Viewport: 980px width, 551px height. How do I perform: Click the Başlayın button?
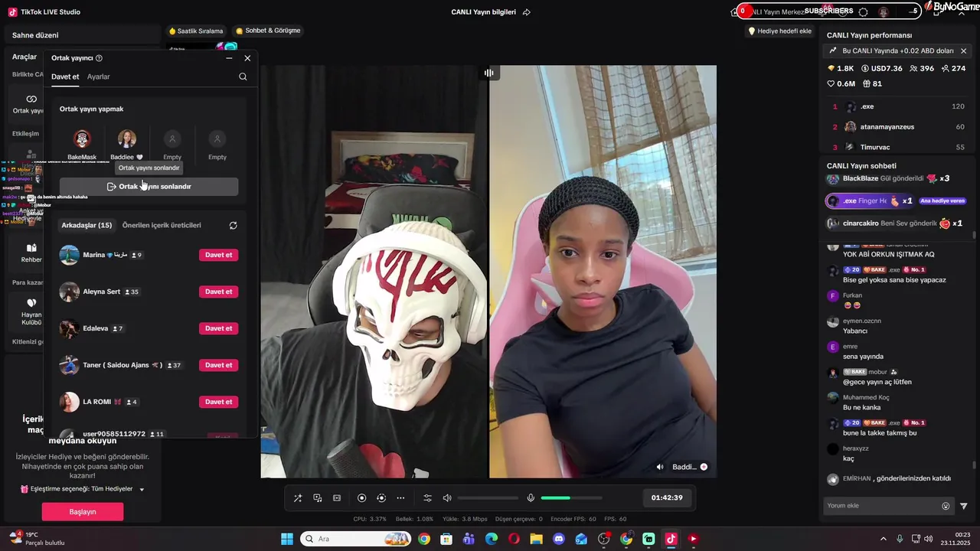[83, 512]
